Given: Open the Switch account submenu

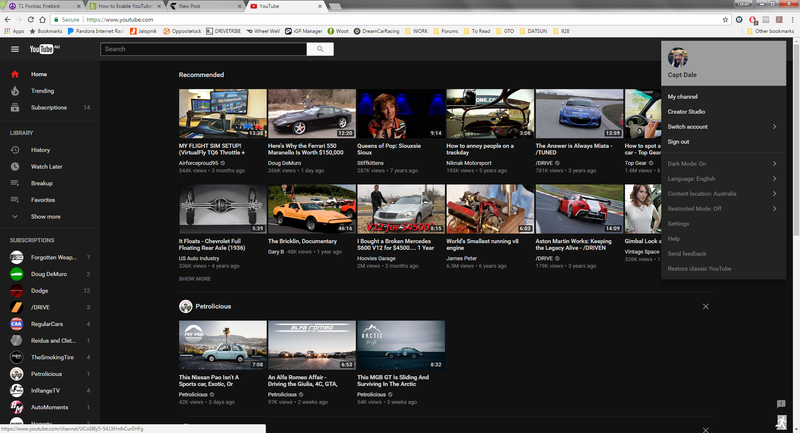Looking at the screenshot, I should tap(723, 126).
